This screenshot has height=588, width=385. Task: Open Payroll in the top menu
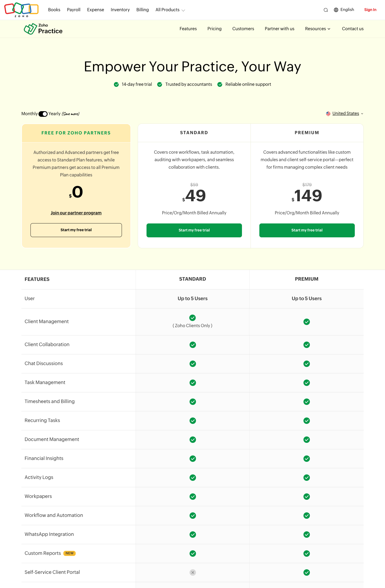[74, 10]
